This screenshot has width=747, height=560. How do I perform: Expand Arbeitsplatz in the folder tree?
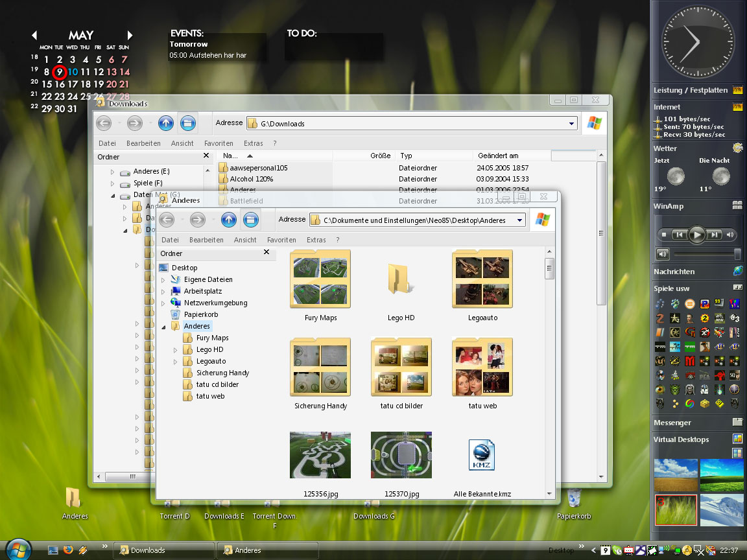point(163,292)
